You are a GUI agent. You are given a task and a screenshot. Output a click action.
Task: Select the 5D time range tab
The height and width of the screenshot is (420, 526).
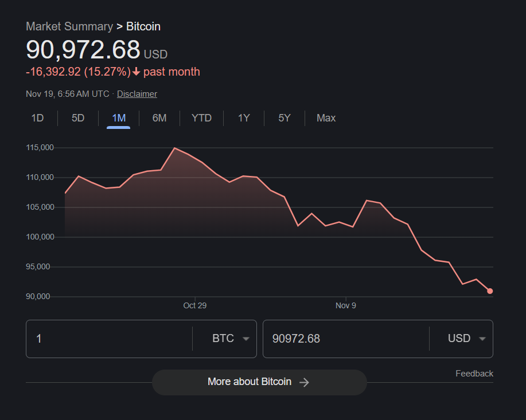click(78, 118)
